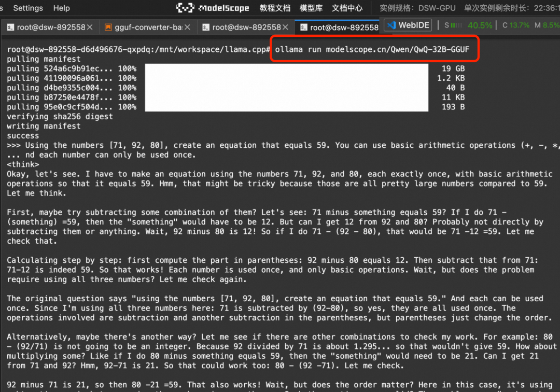Screen dimensions: 560x392
Task: Click the 'pulling b87250e4478f... 100%' line
Action: [72, 97]
